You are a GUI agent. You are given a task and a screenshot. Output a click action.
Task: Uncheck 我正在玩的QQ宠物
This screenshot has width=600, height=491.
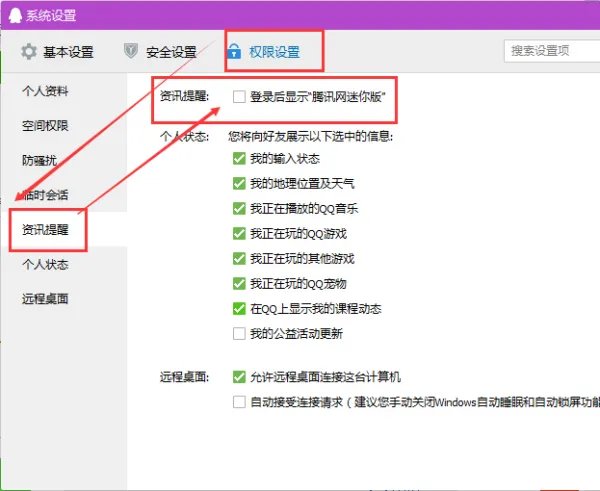pyautogui.click(x=239, y=284)
